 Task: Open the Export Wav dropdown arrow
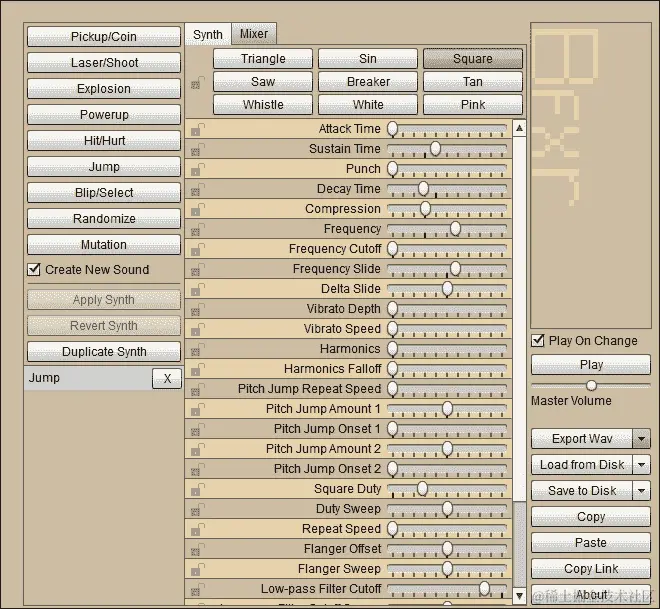coord(641,439)
